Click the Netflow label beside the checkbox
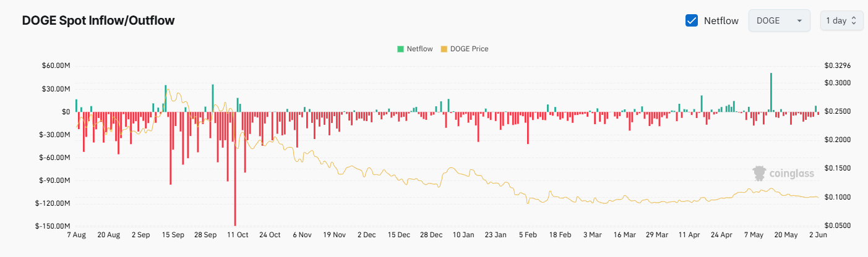Screen dimensions: 868x257 coord(721,20)
